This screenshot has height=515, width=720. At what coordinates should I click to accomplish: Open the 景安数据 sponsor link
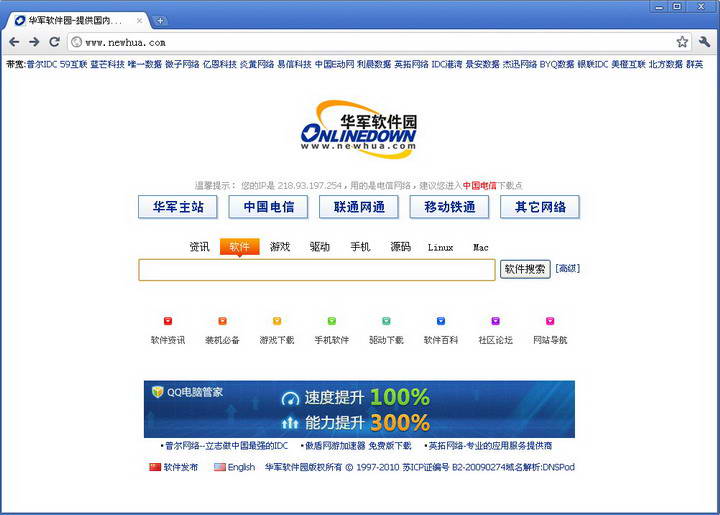tap(482, 64)
